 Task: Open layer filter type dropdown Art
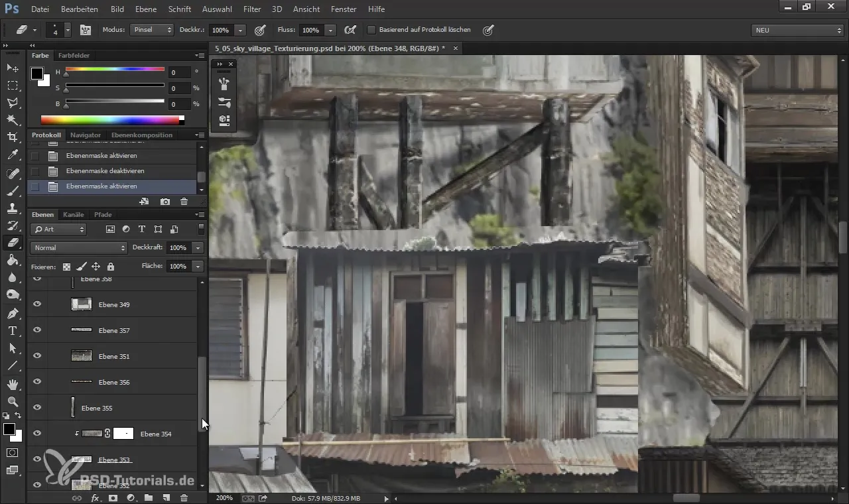[58, 229]
